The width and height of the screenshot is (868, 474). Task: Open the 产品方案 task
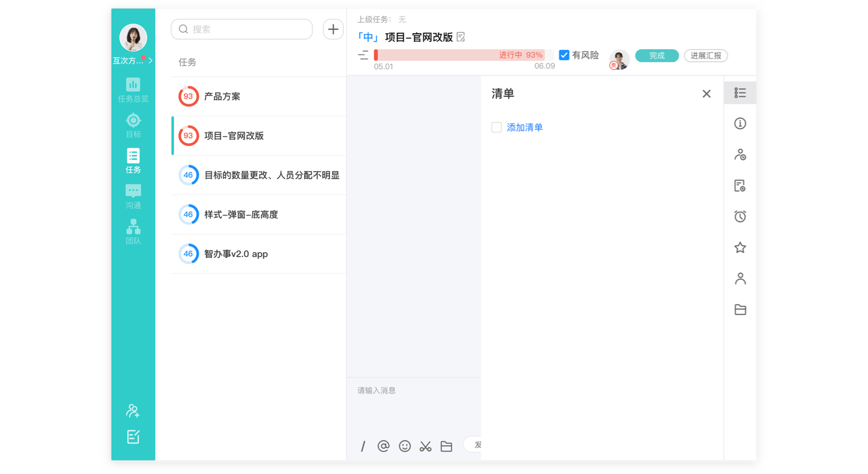[259, 96]
